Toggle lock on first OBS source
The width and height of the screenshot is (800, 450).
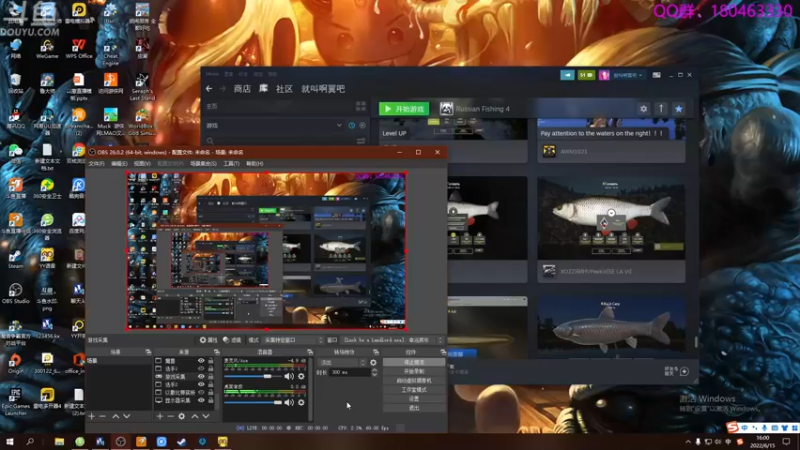click(x=210, y=361)
